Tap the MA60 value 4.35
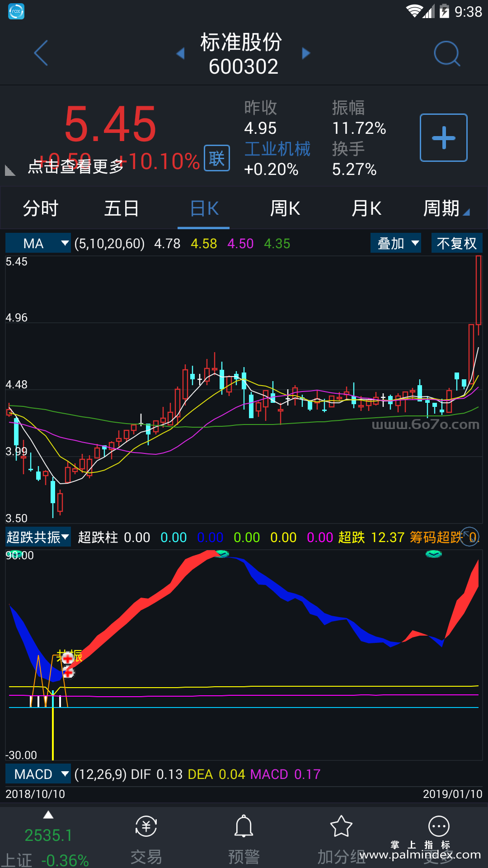The height and width of the screenshot is (868, 488). 277,244
